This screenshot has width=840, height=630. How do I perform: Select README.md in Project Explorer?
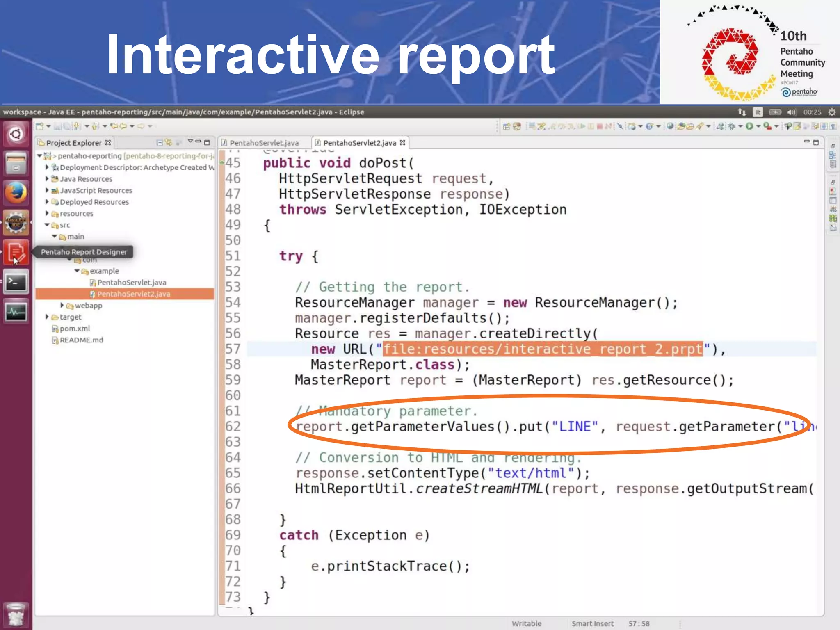(78, 340)
